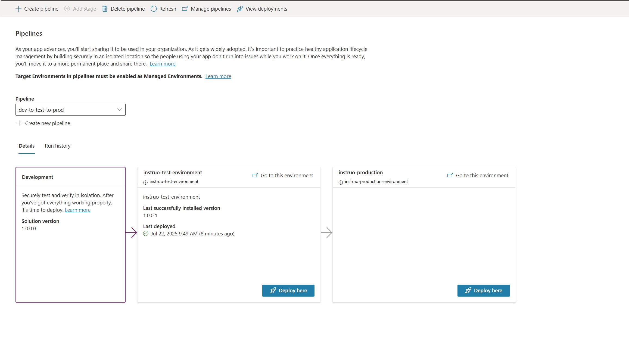The width and height of the screenshot is (629, 364).
Task: Go to this environment for instruo-test-environment
Action: pos(282,176)
